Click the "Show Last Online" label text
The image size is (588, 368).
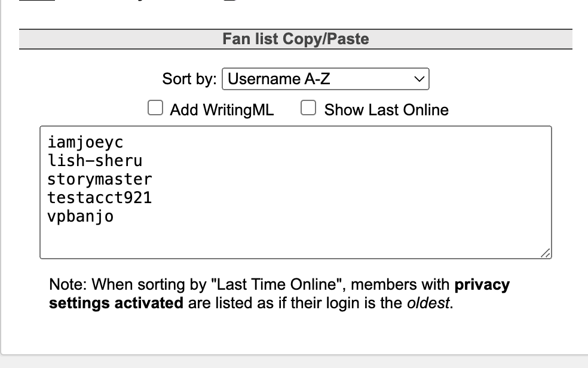(386, 110)
